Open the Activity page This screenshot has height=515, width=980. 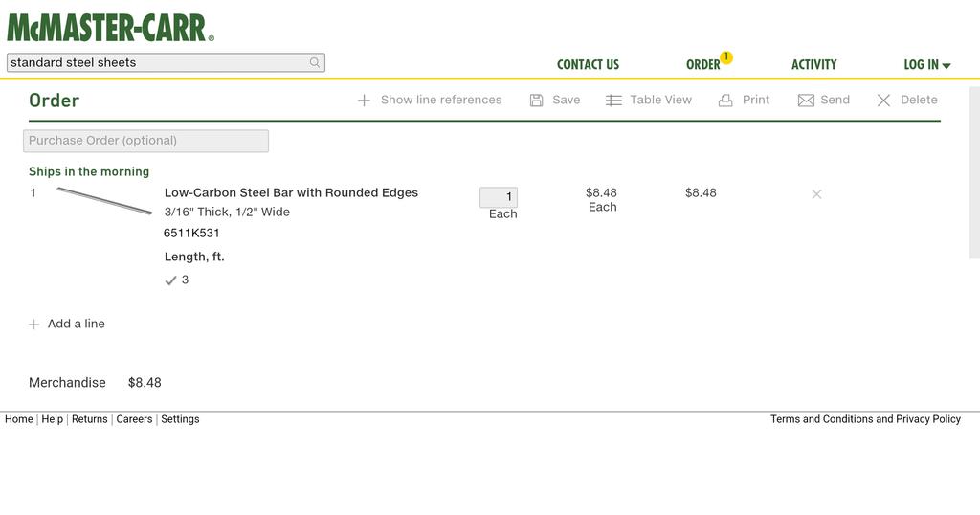813,64
